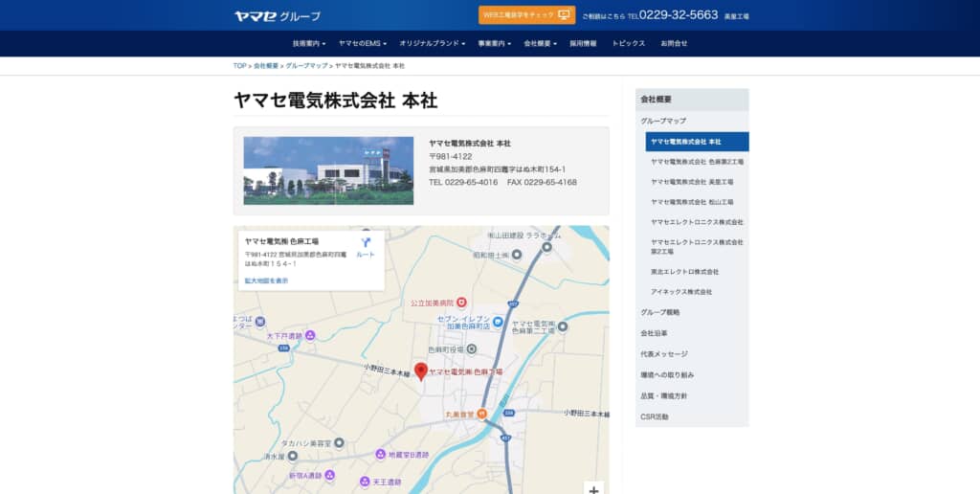
Task: Click the 公立加美病院 hospital marker
Action: coord(462,303)
